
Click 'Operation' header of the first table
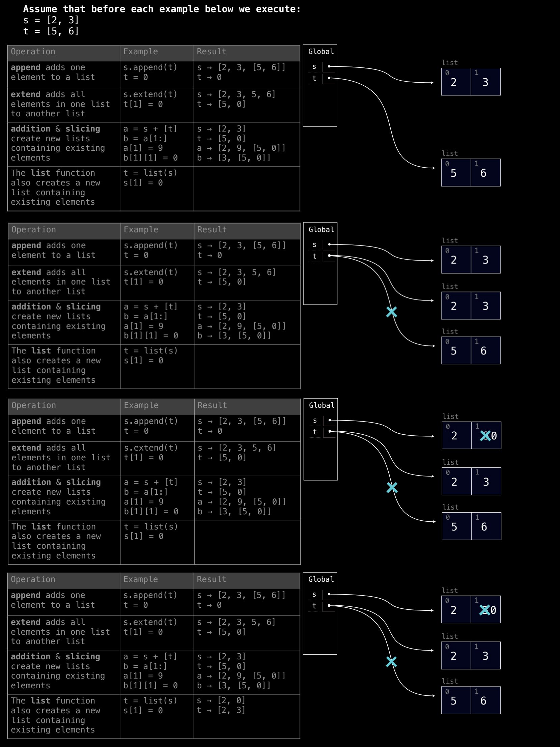click(33, 52)
